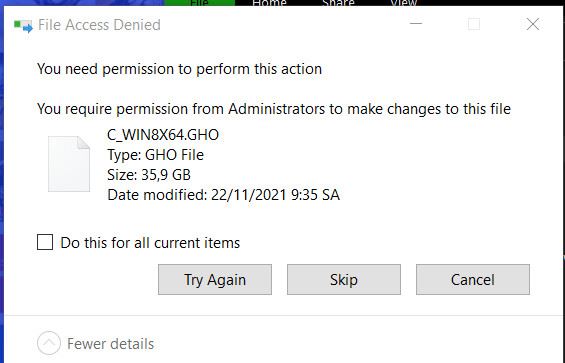
Task: Click the 'You need permission' heading text
Action: coord(179,68)
